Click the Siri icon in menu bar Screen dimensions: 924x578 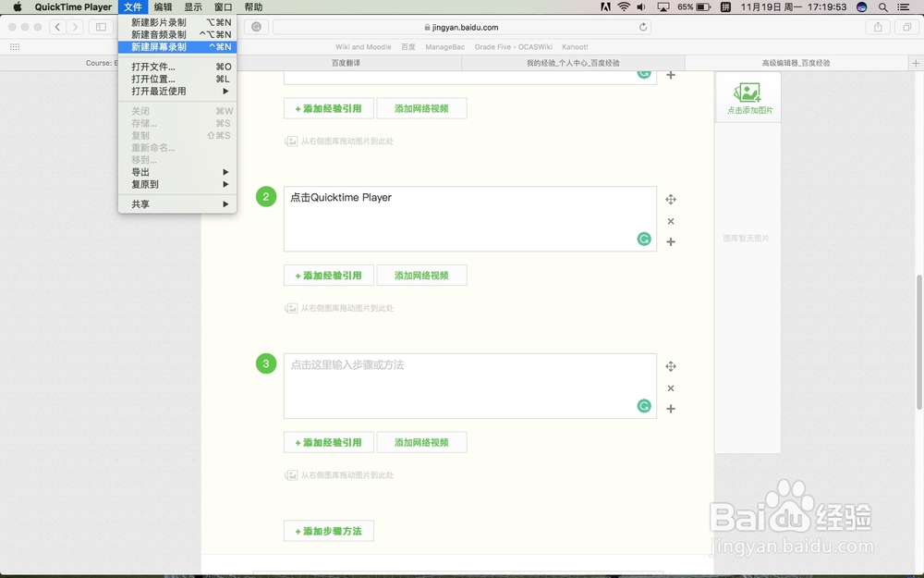click(x=861, y=7)
